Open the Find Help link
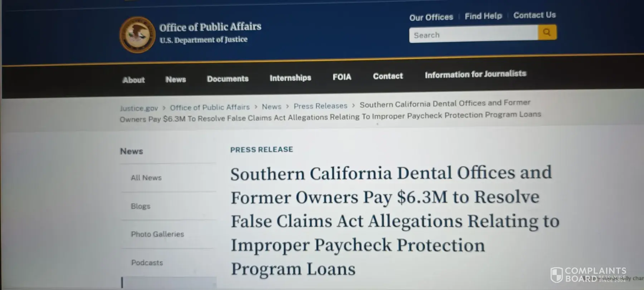The height and width of the screenshot is (290, 644). [483, 16]
